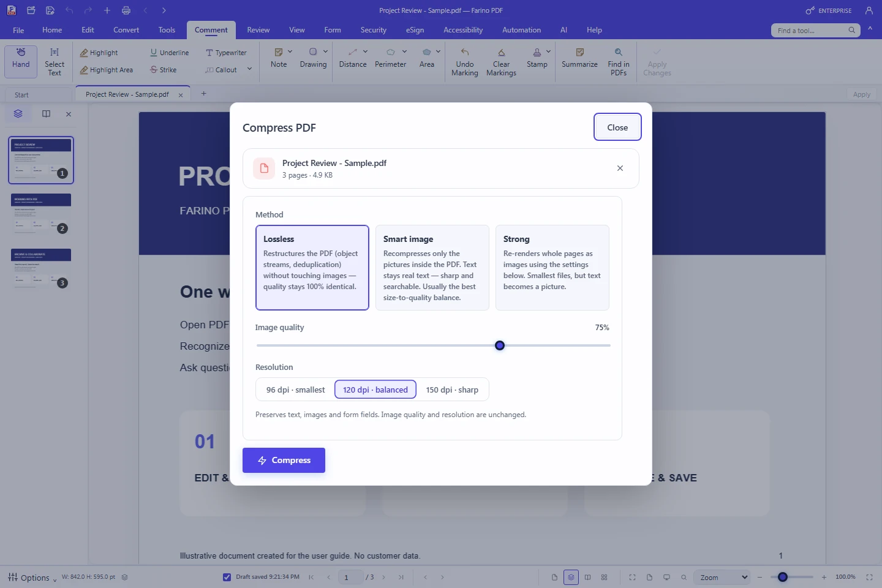Set resolution to 96 dpi smallest
Viewport: 882px width, 588px height.
coord(295,390)
